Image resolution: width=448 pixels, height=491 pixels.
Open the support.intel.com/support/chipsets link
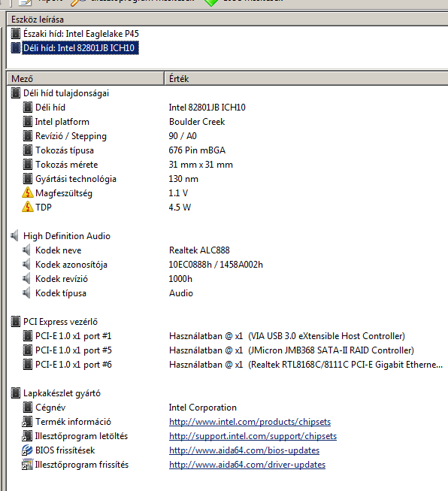253,436
